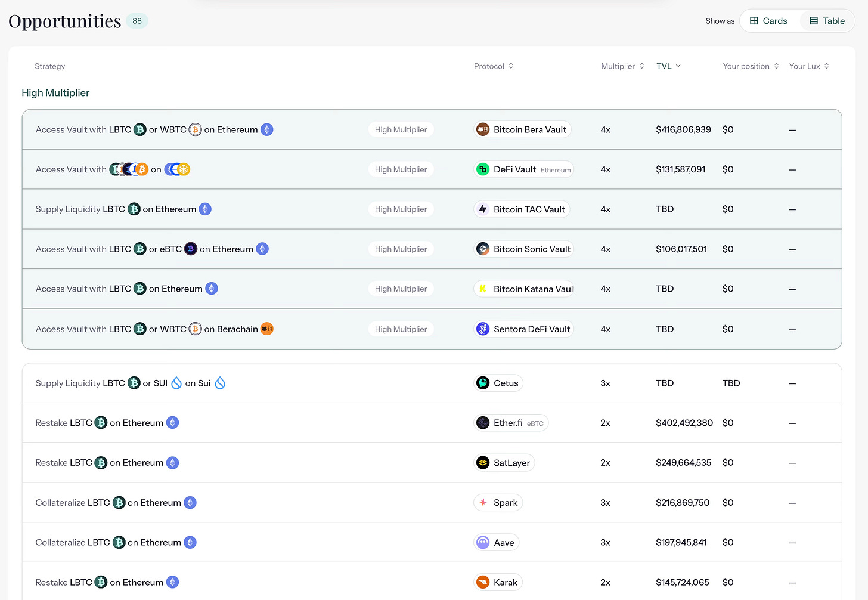Open the SatLayer protocol chip
868x600 pixels.
[504, 463]
